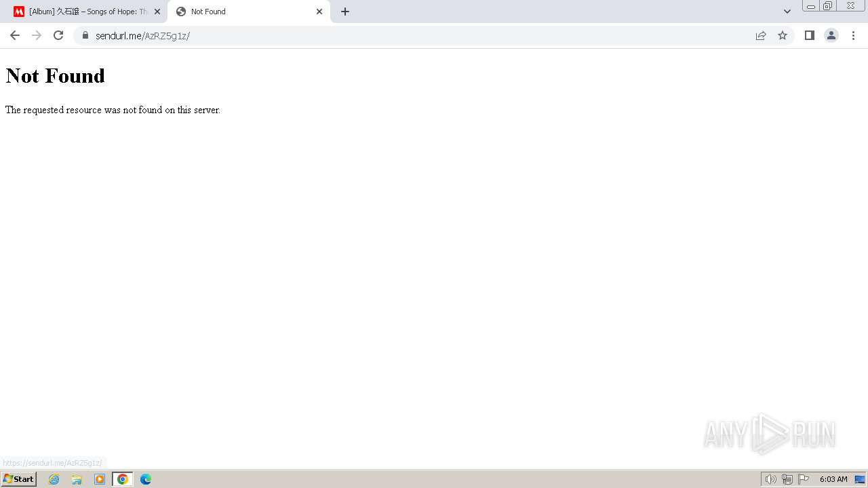The width and height of the screenshot is (868, 488).
Task: Close the Chrome window
Action: click(x=850, y=6)
